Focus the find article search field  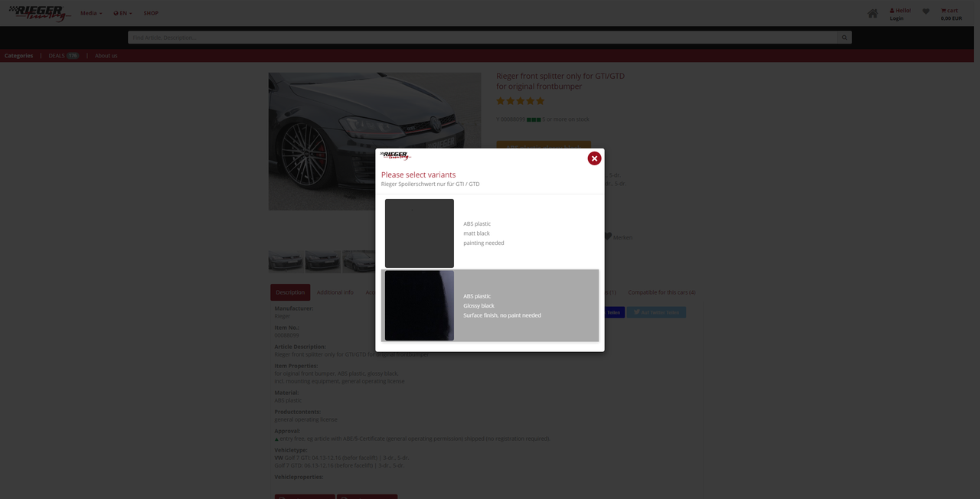[482, 37]
